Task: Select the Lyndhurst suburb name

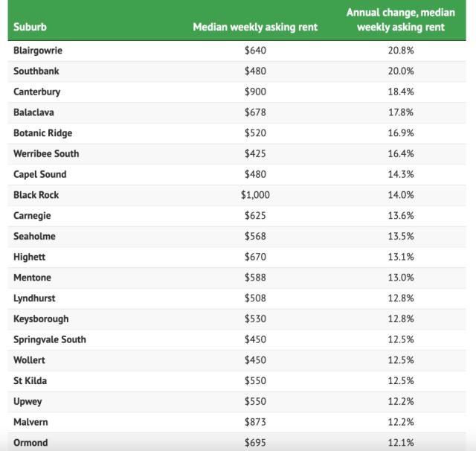Action: pyautogui.click(x=34, y=298)
